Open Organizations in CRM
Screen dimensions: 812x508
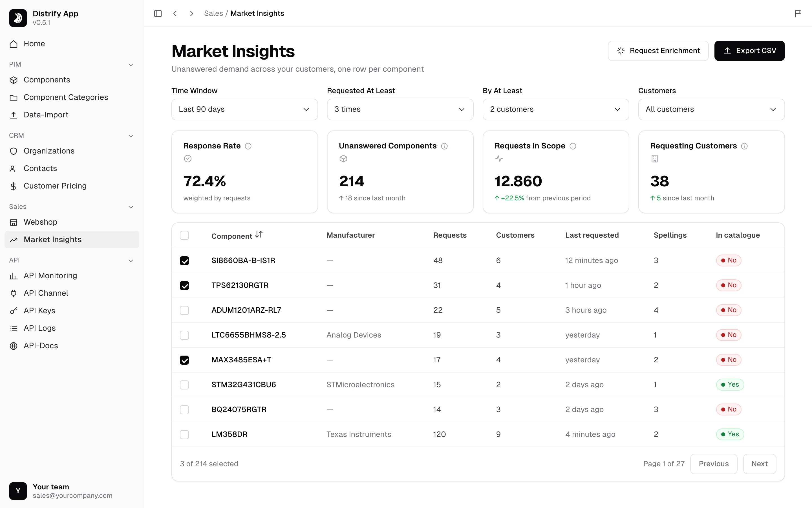pyautogui.click(x=72, y=151)
